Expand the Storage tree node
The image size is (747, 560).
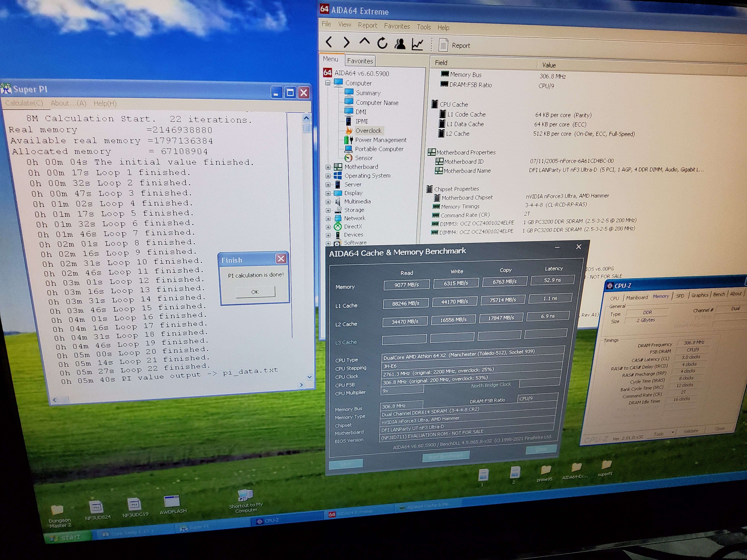pyautogui.click(x=328, y=210)
